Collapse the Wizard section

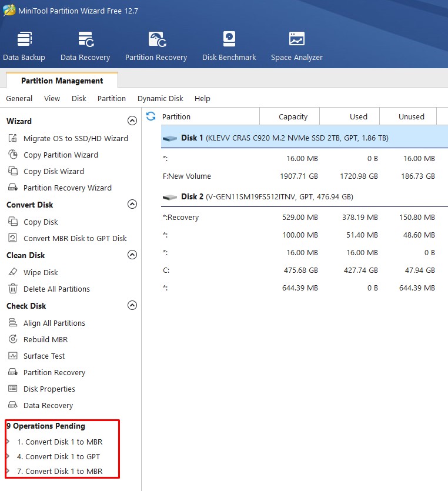click(132, 121)
